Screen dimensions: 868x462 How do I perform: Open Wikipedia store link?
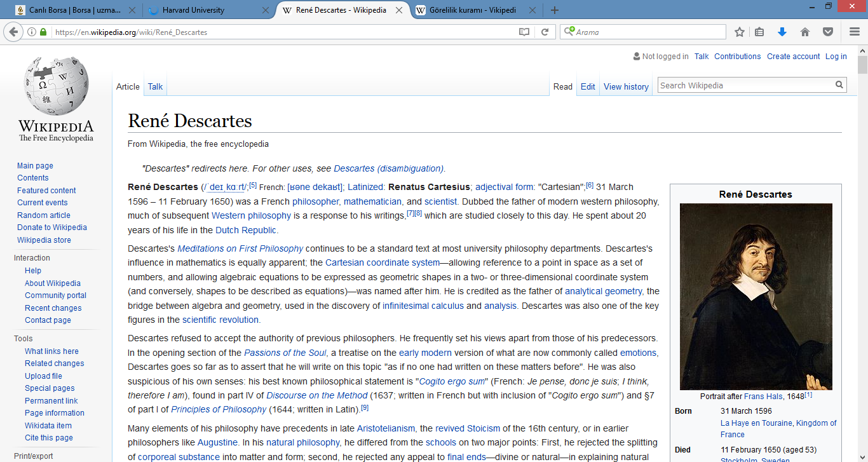[44, 240]
